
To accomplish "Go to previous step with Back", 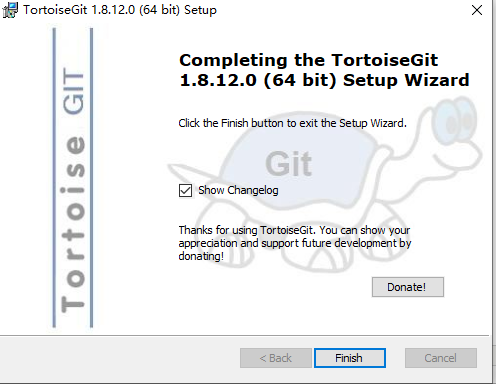I will pyautogui.click(x=276, y=358).
